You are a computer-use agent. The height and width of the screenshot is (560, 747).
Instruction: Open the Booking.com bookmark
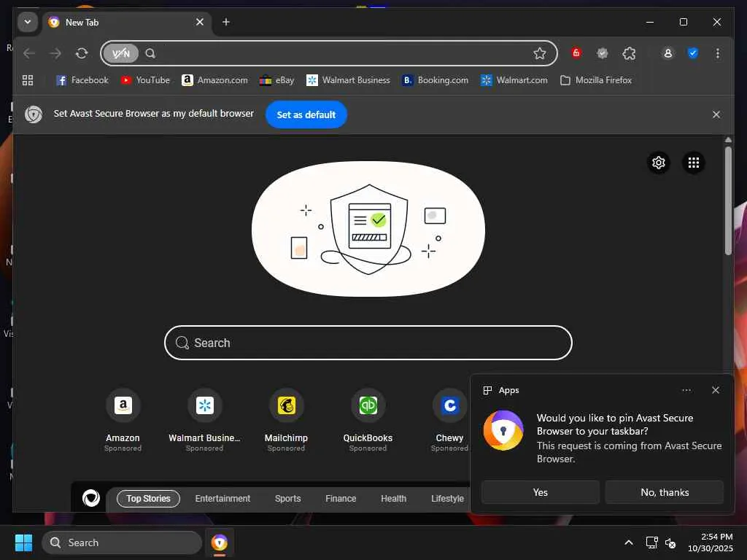pyautogui.click(x=435, y=80)
